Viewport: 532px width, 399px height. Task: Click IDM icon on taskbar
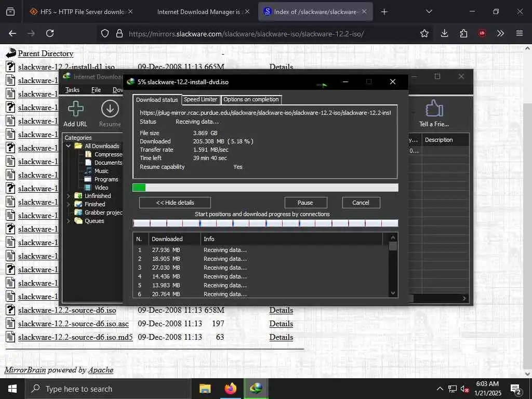256,389
